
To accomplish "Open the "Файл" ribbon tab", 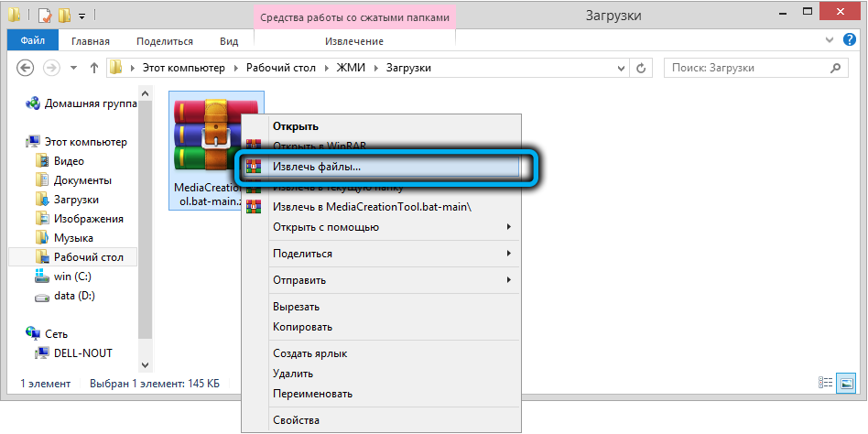I will click(x=32, y=41).
